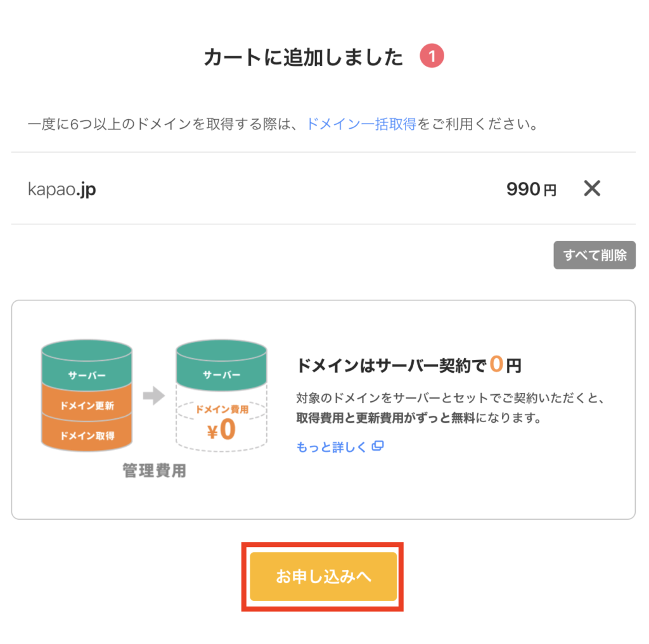
Task: Remove kapao.jp with the X icon
Action: click(591, 188)
